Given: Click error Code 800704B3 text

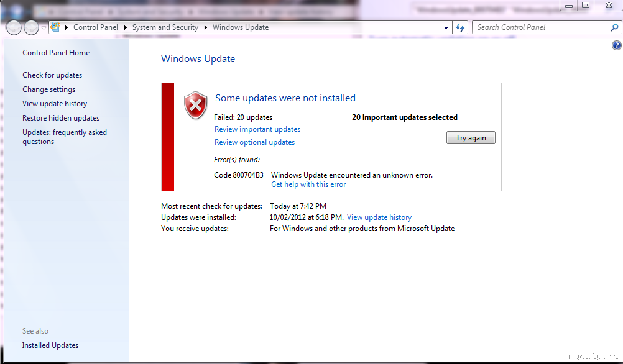Looking at the screenshot, I should [x=239, y=175].
